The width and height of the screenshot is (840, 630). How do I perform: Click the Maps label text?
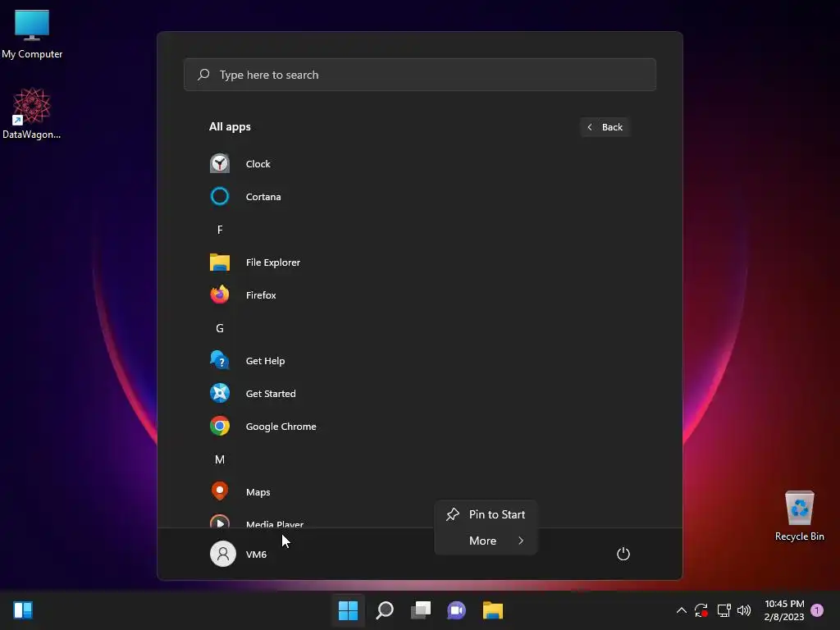pos(258,492)
